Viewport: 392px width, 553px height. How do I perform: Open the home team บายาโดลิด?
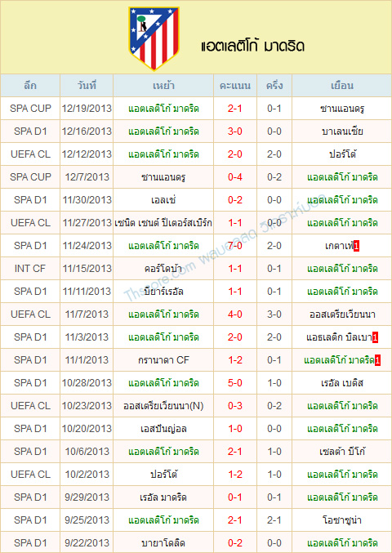pos(163,543)
